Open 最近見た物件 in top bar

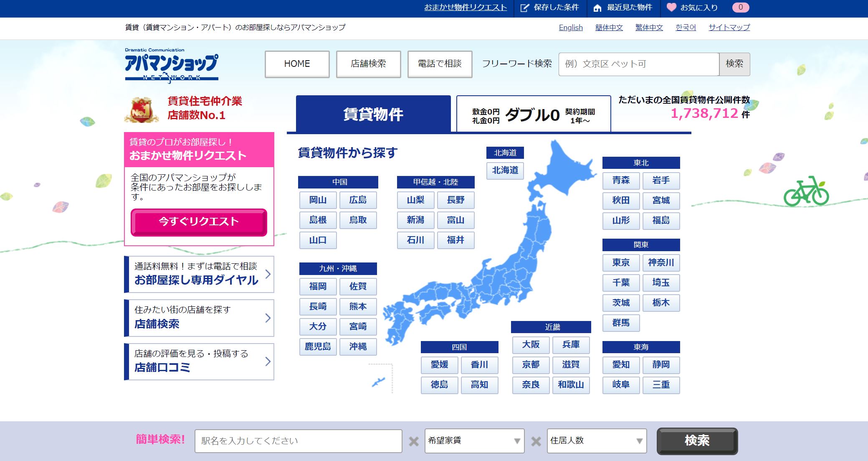[x=629, y=8]
